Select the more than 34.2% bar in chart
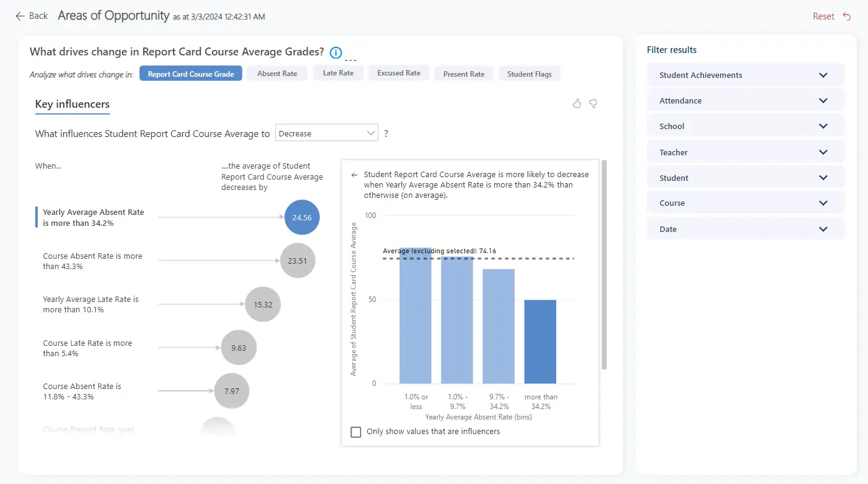The image size is (868, 484). point(541,341)
